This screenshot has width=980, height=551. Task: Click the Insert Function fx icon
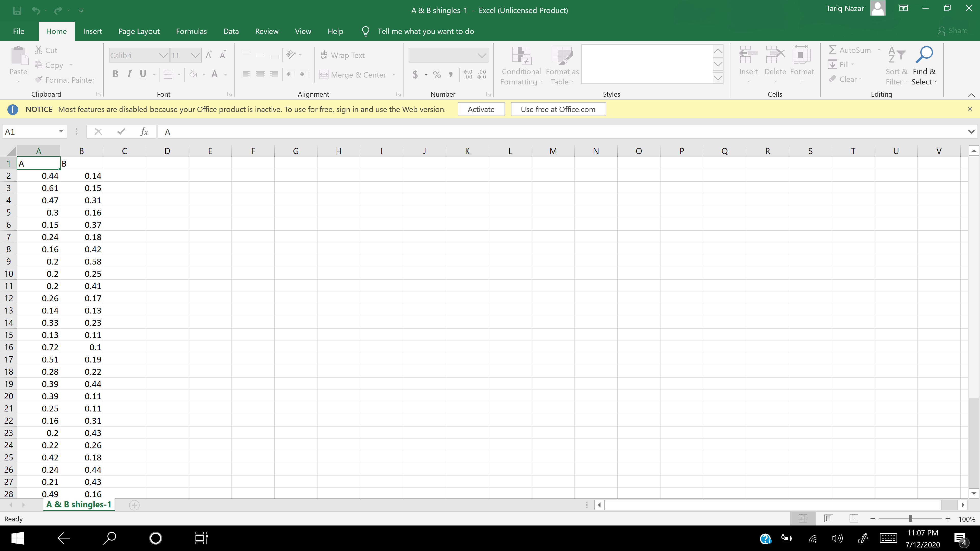144,132
